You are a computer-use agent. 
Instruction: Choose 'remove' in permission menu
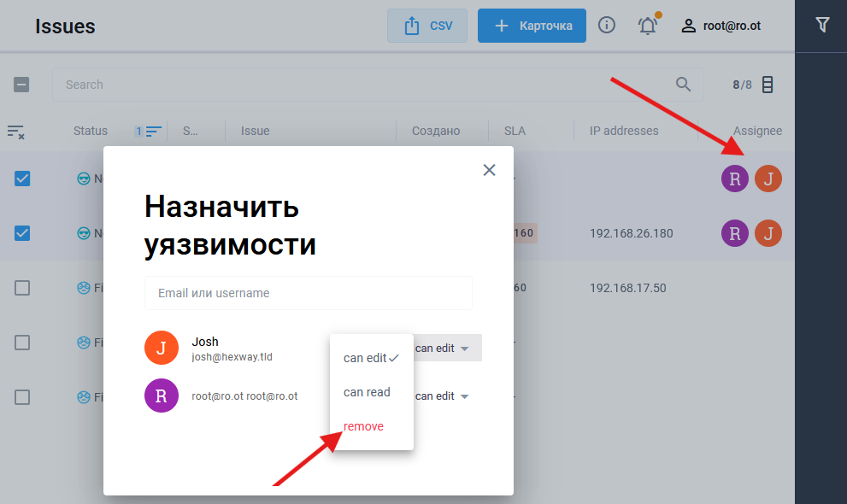point(372,426)
